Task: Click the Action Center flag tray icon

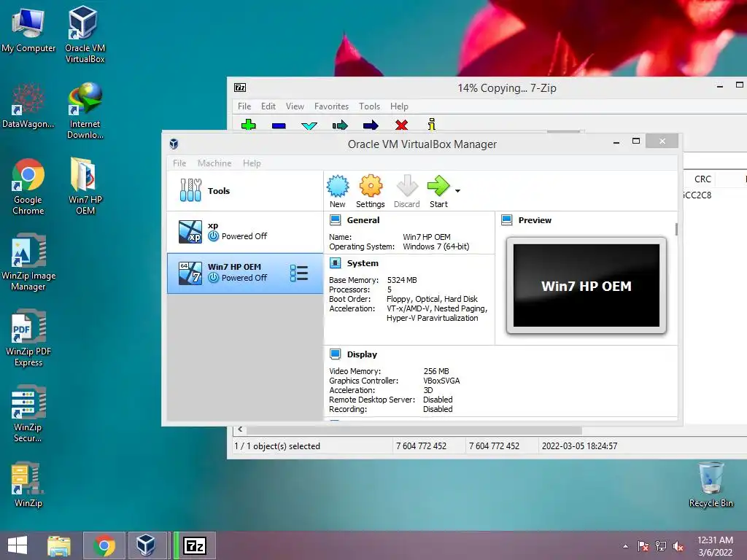Action: 643,546
